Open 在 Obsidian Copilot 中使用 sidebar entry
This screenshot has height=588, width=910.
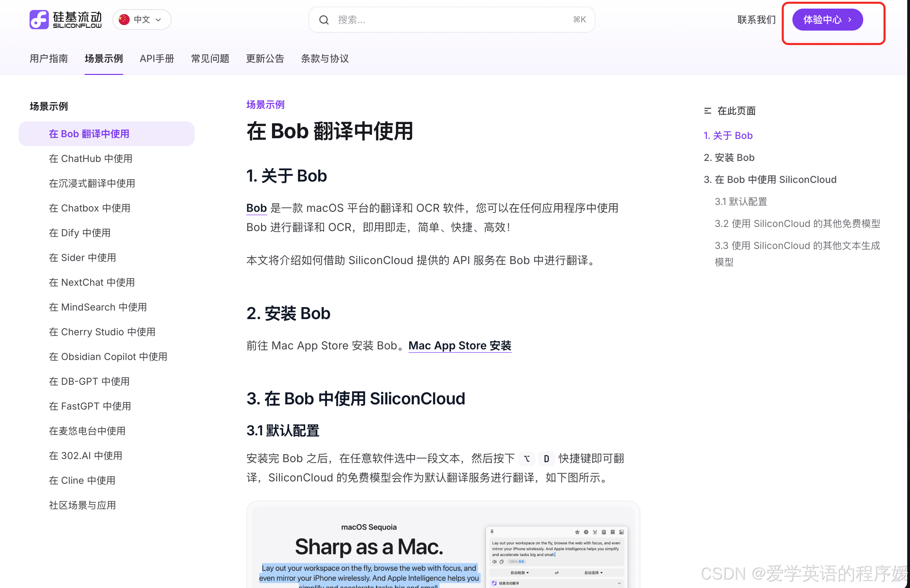(x=108, y=357)
